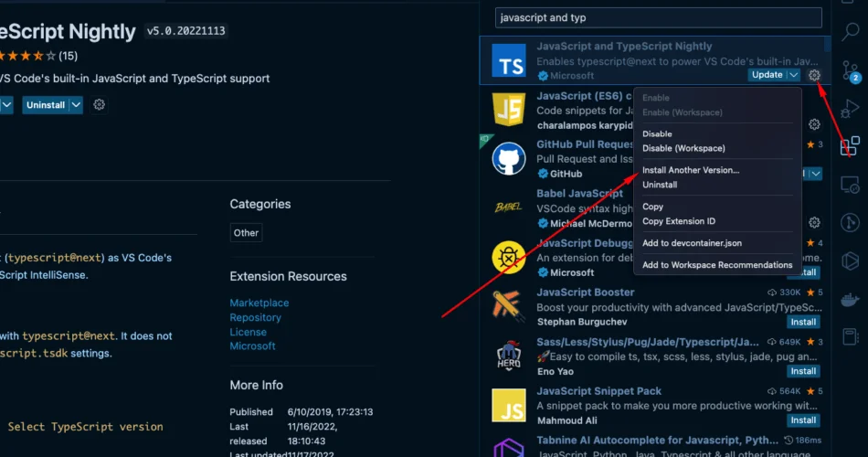Open the Docker view icon
Viewport: 868px width, 457px height.
[850, 300]
